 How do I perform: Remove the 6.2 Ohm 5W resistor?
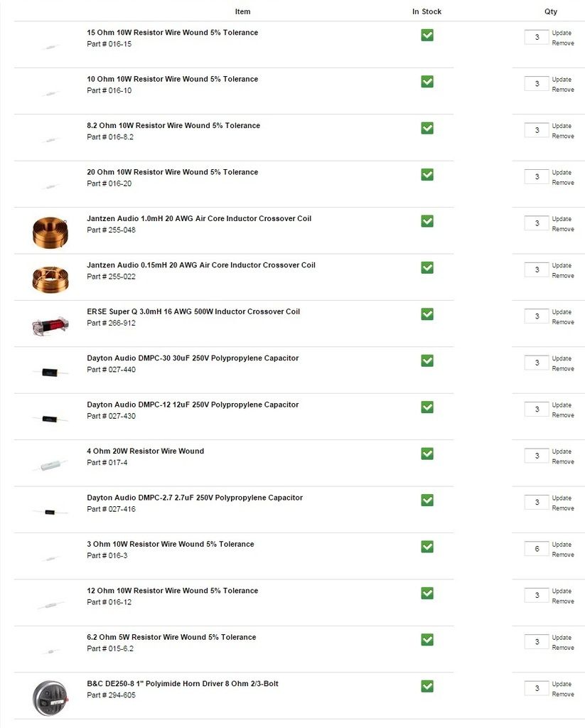[563, 648]
